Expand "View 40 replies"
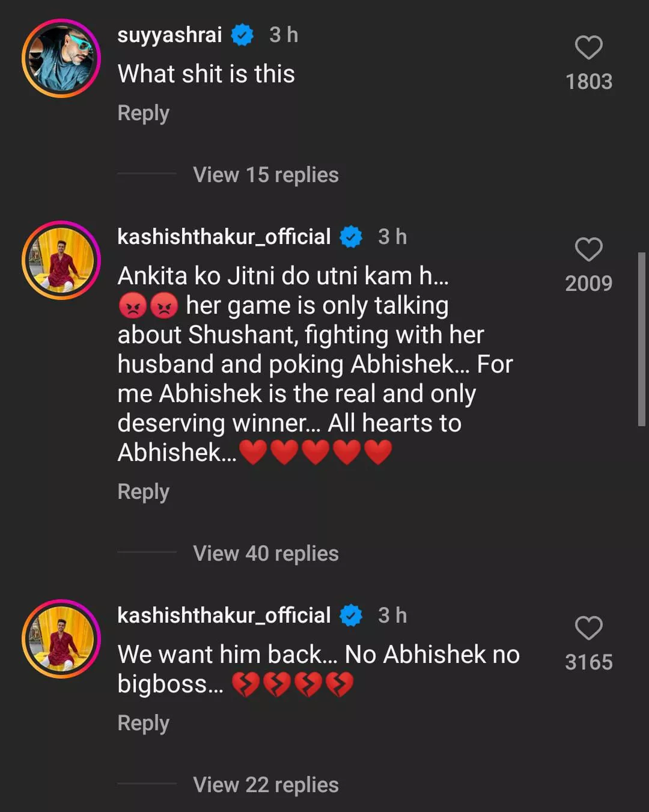Viewport: 649px width, 812px height. tap(266, 554)
